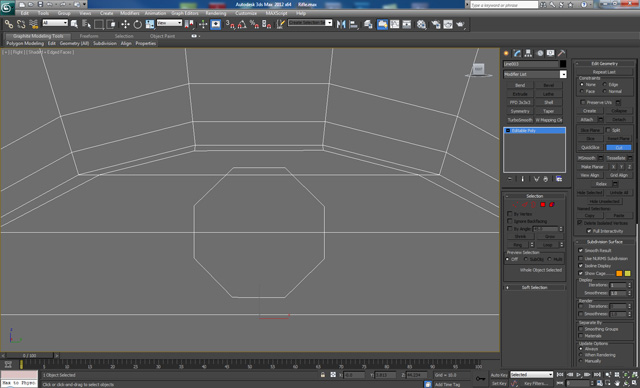The image size is (640, 388).
Task: Click the Use Pivot Point Center icon
Action: coord(189,24)
